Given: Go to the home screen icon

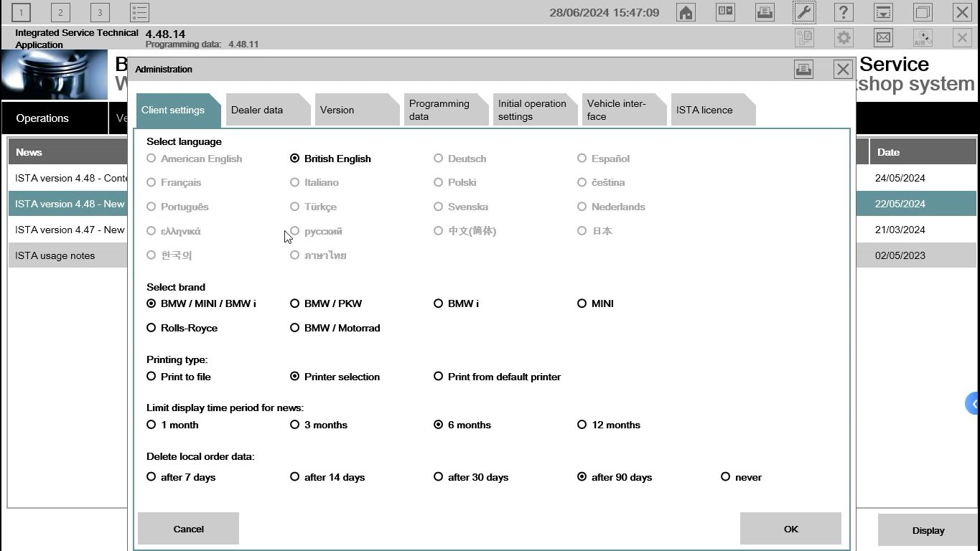Looking at the screenshot, I should [686, 12].
